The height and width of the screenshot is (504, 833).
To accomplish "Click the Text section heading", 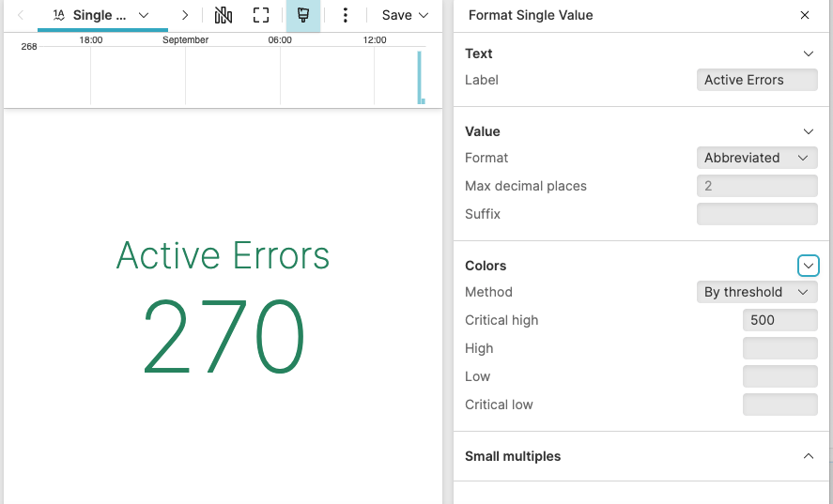I will (x=479, y=53).
